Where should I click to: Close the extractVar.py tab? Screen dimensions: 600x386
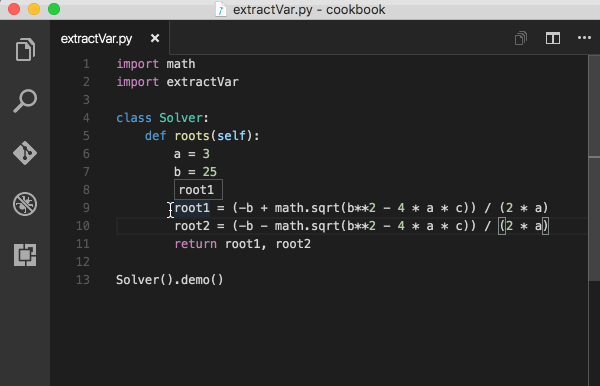(155, 38)
